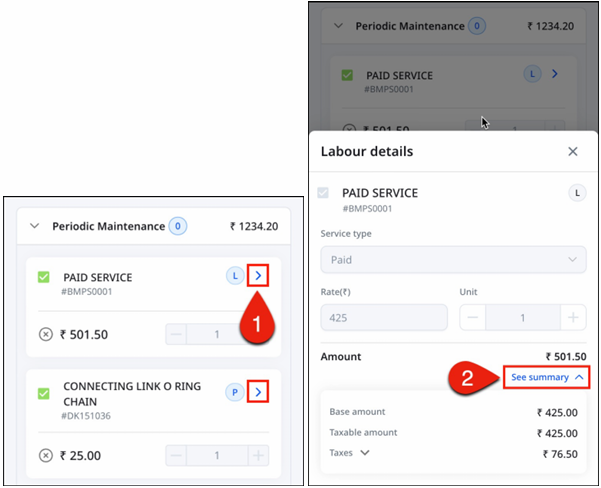Decrease Unit value in Labour details

(473, 318)
